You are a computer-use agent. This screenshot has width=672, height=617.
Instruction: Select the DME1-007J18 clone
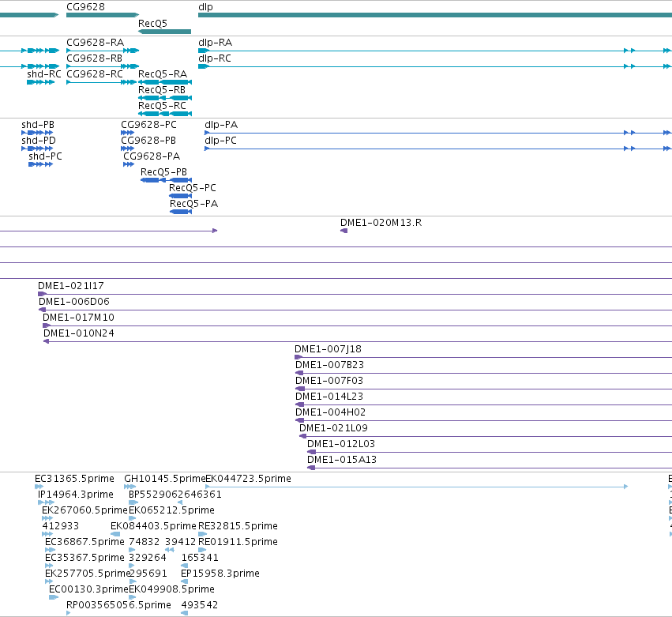pyautogui.click(x=483, y=357)
